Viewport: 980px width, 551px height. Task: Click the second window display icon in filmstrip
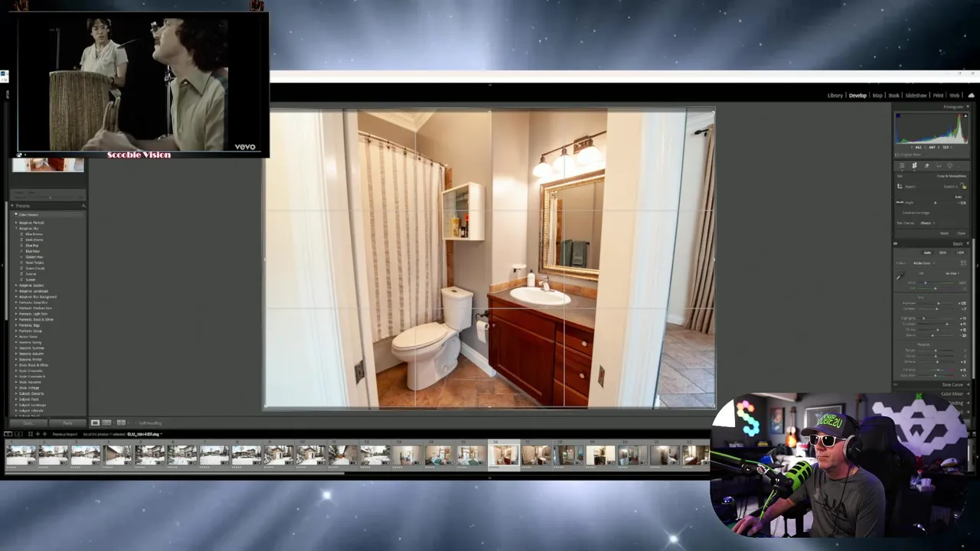[18, 434]
